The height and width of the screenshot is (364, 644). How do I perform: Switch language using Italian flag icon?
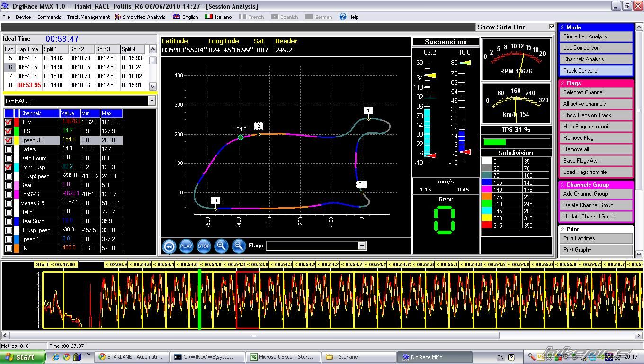[x=208, y=17]
